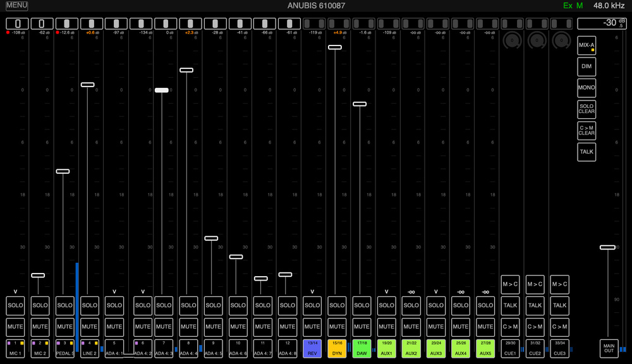Click the pan control above MIC 1

pyautogui.click(x=17, y=23)
